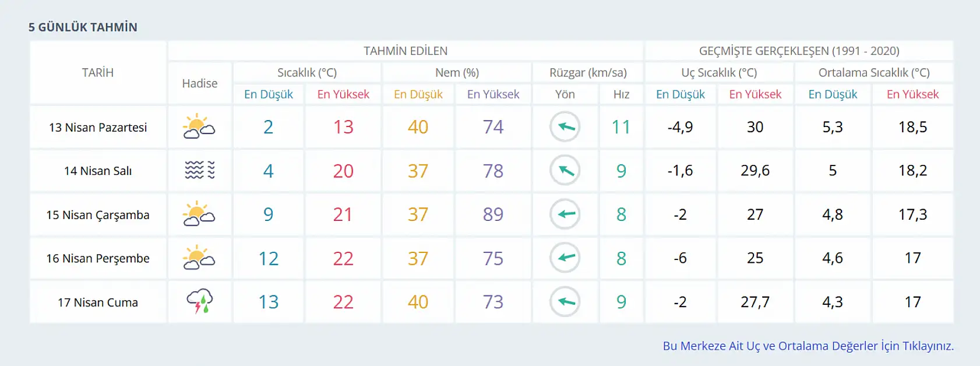The width and height of the screenshot is (980, 366).
Task: Click extreme high '27,7' value
Action: click(755, 301)
